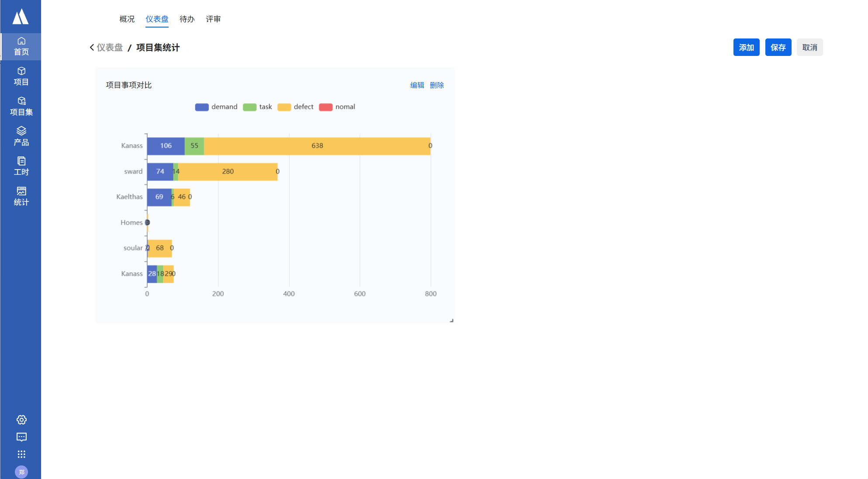Go to 项目集 project set section
This screenshot has height=479, width=868.
21,106
